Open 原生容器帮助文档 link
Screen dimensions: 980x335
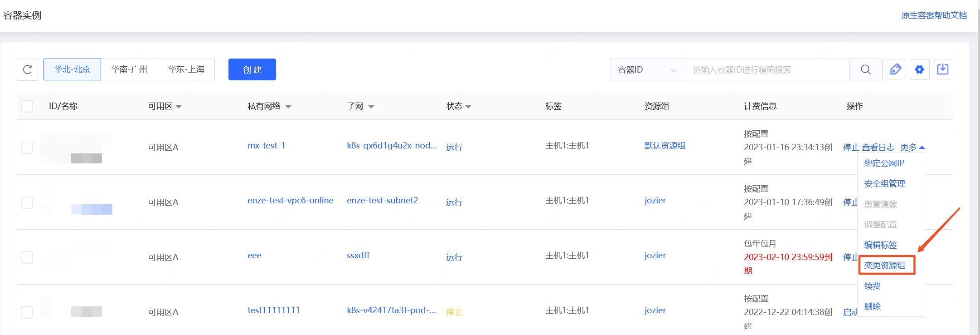pyautogui.click(x=934, y=15)
